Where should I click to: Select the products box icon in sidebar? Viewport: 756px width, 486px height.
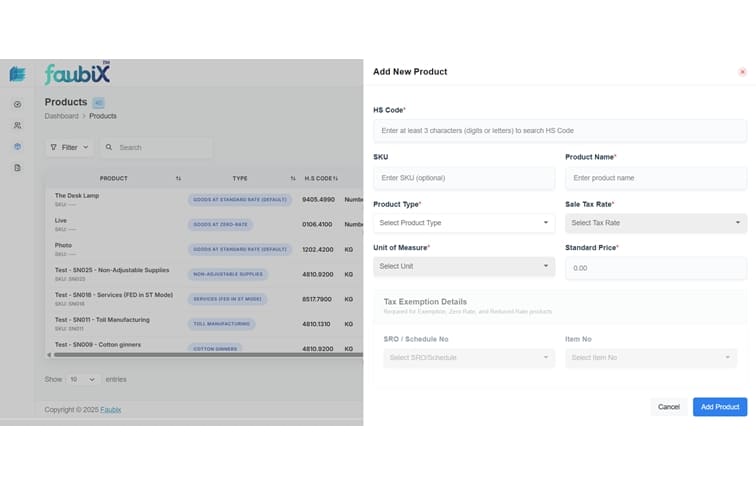pyautogui.click(x=17, y=146)
